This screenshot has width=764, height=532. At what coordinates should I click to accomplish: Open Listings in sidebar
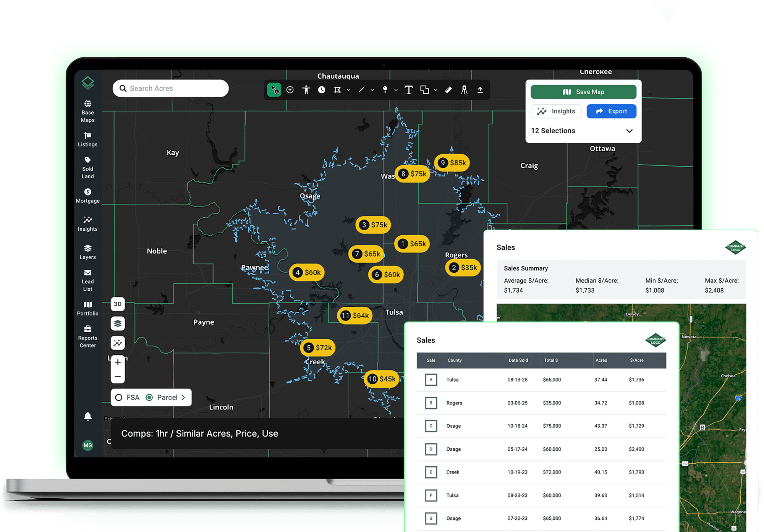(x=88, y=140)
